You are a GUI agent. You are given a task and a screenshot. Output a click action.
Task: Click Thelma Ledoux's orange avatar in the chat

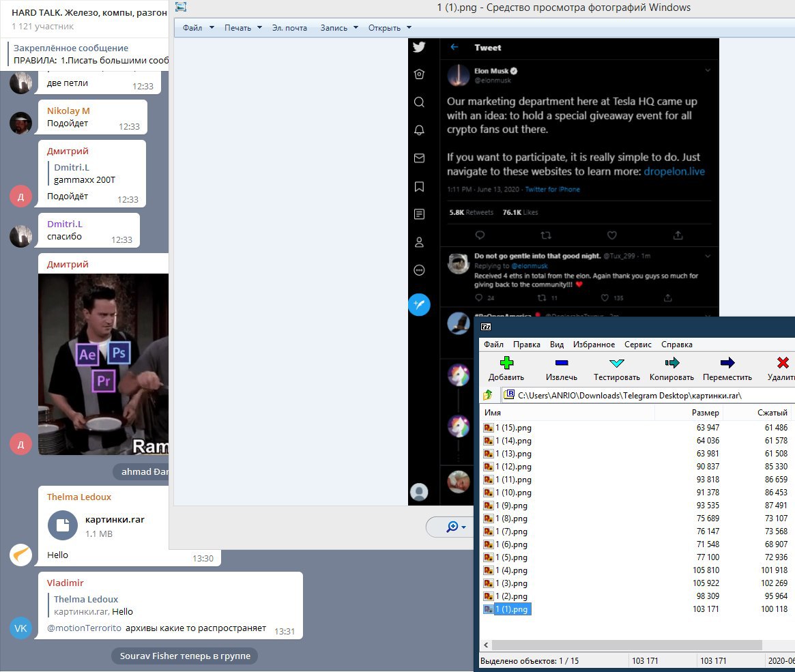(20, 555)
